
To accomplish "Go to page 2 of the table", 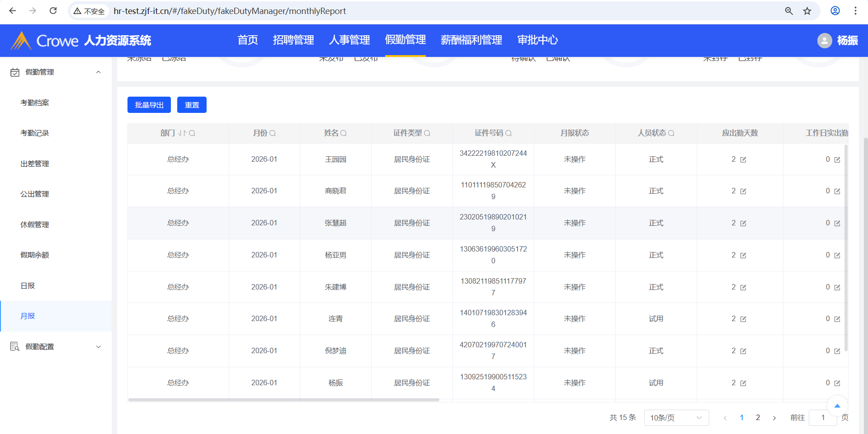I will 758,418.
